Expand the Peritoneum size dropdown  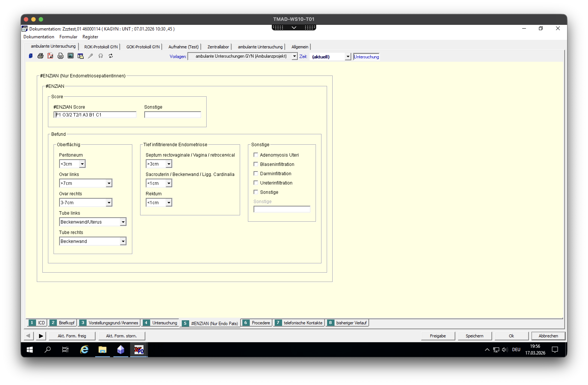(82, 164)
